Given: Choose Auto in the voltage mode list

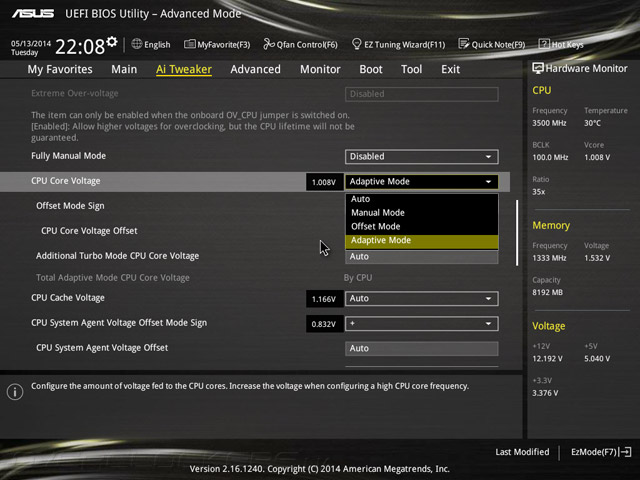Looking at the screenshot, I should click(422, 199).
